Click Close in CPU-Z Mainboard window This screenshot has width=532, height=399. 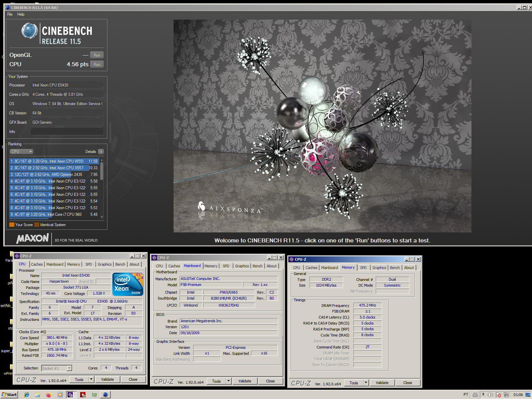point(270,381)
